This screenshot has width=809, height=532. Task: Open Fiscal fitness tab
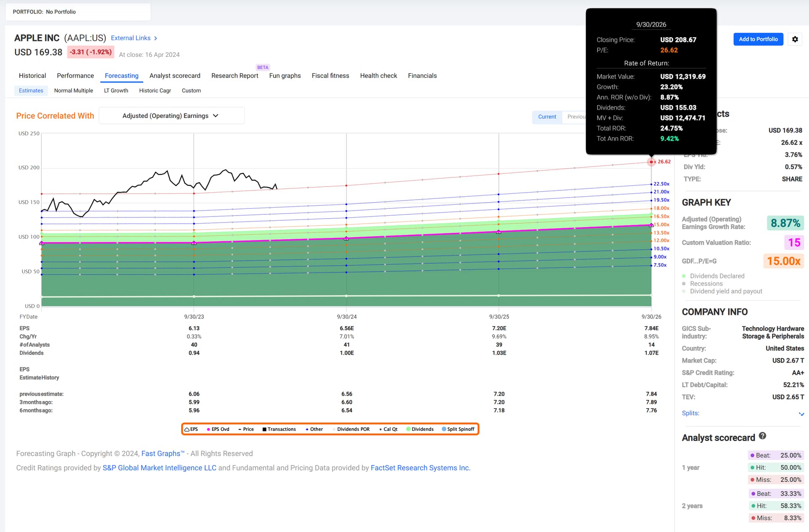330,76
